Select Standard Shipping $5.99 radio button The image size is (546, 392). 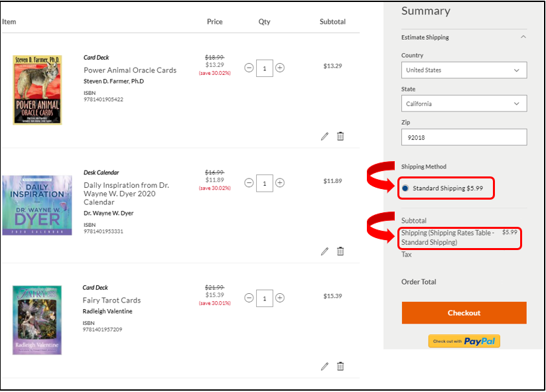405,188
